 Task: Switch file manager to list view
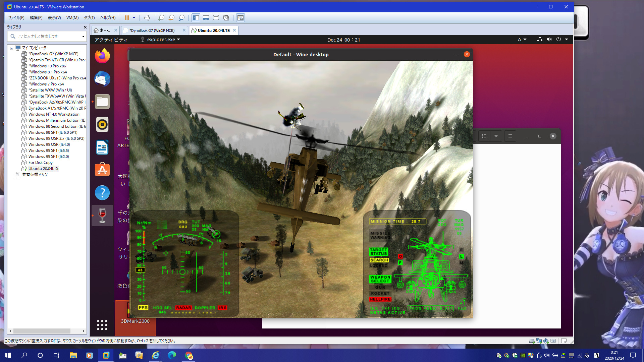click(x=484, y=136)
